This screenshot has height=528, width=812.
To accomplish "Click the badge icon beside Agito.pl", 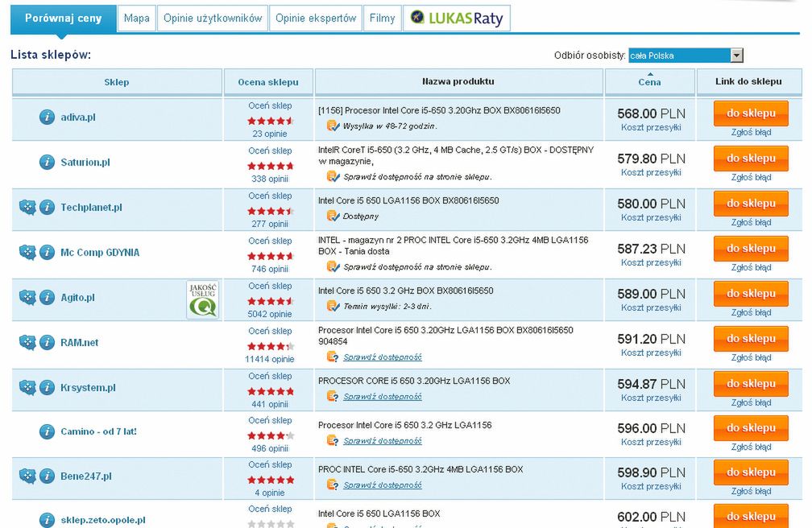I will pyautogui.click(x=27, y=297).
